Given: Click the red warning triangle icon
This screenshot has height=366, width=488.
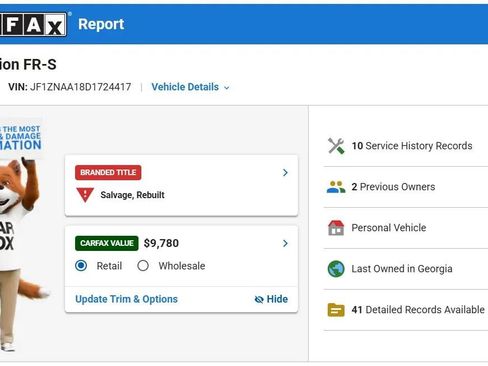Looking at the screenshot, I should pyautogui.click(x=85, y=195).
